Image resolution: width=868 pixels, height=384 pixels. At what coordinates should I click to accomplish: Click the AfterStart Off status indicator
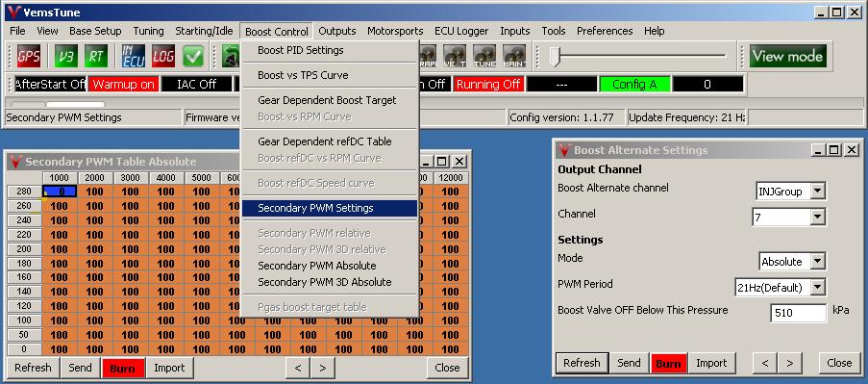[x=50, y=85]
